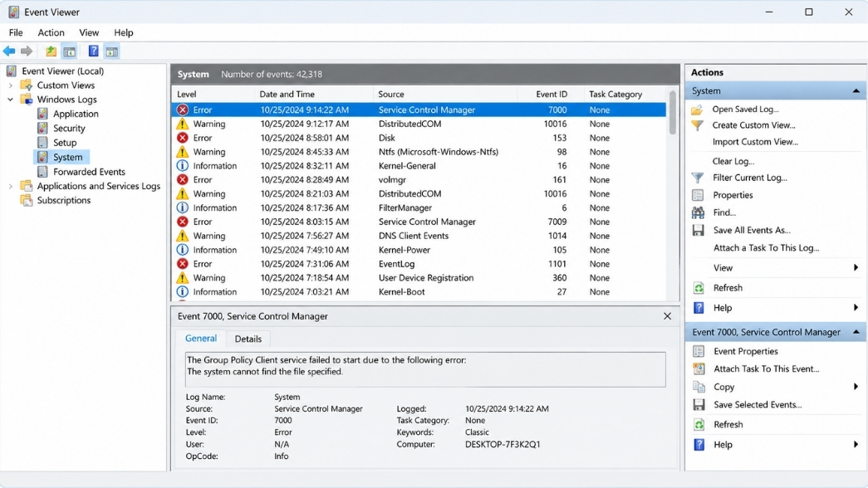Click the Properties icon in System actions
Screen dimensions: 868x488
(x=698, y=195)
